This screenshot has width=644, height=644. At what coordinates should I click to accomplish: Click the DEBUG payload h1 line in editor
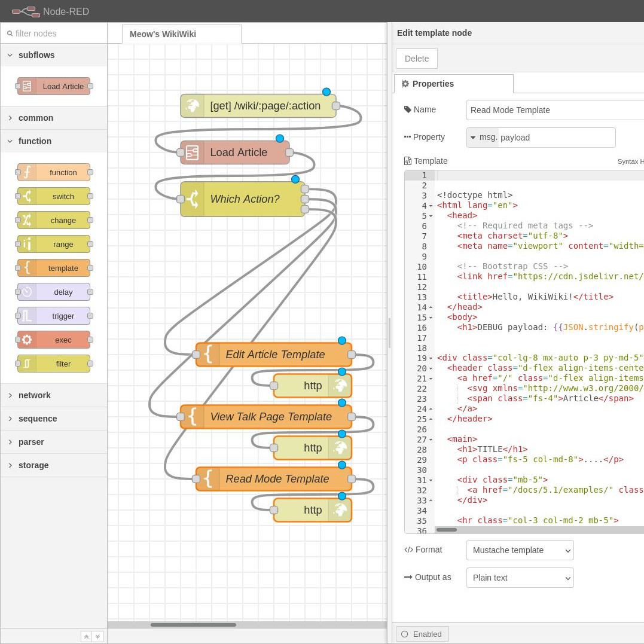(550, 327)
